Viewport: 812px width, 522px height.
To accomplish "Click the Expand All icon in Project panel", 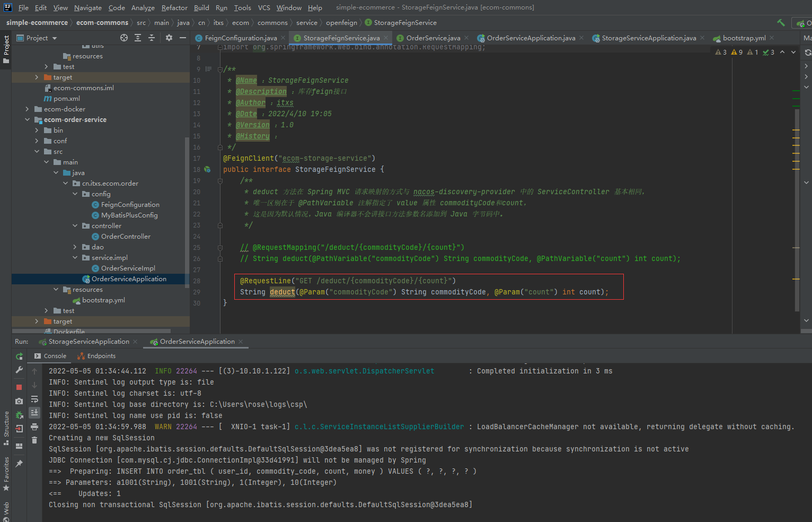I will tap(138, 38).
